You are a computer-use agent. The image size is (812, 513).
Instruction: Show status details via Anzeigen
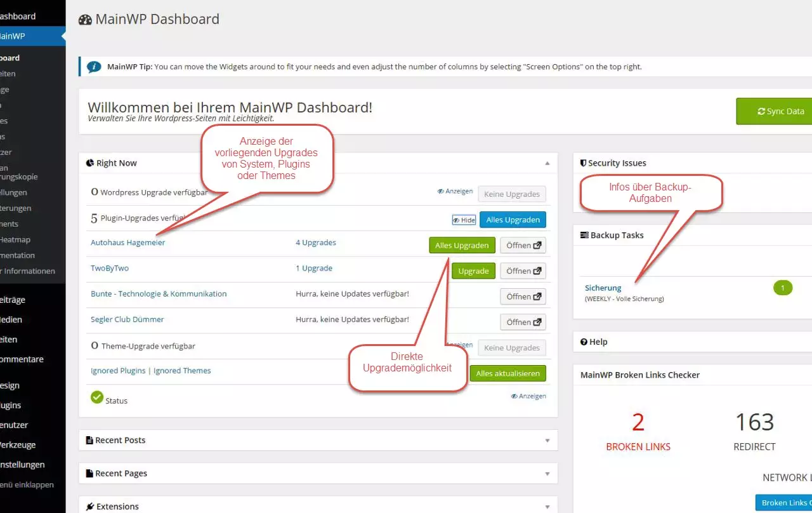click(528, 396)
